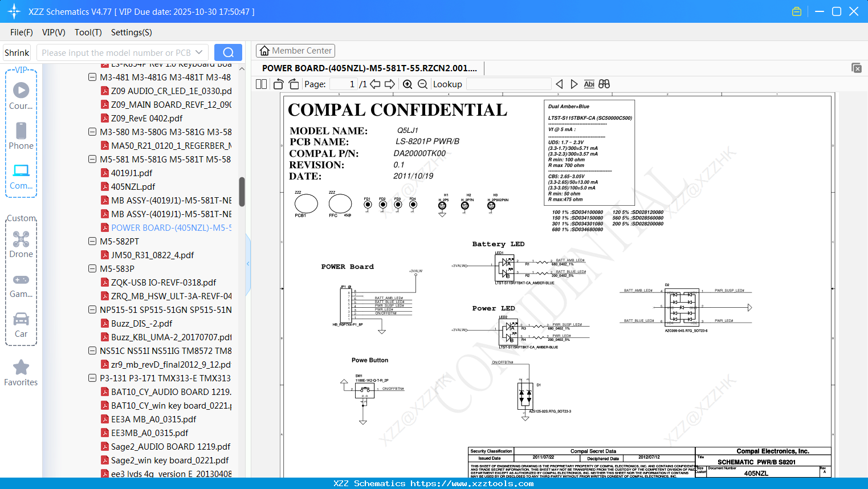The image size is (868, 489).
Task: Click the PDF icon beside 405NZL.pdf
Action: 105,186
